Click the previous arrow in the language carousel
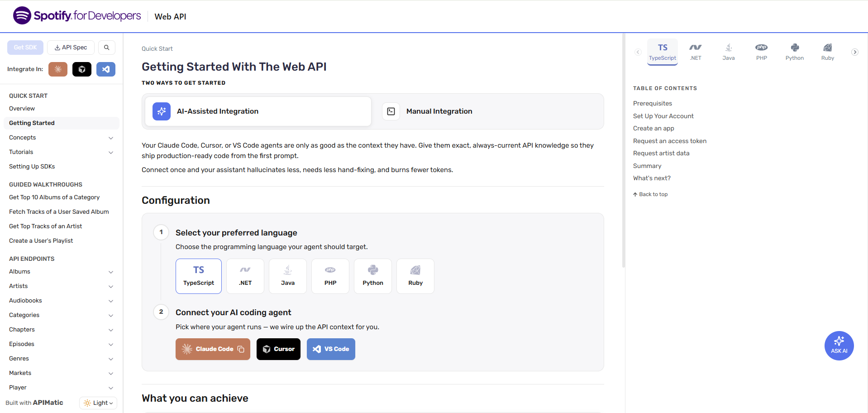868x413 pixels. [x=638, y=52]
